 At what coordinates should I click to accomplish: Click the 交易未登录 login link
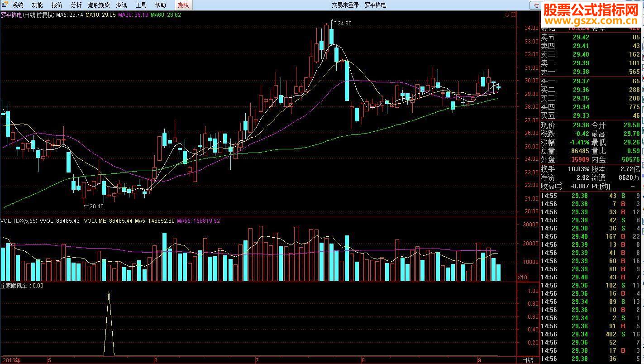pyautogui.click(x=345, y=5)
